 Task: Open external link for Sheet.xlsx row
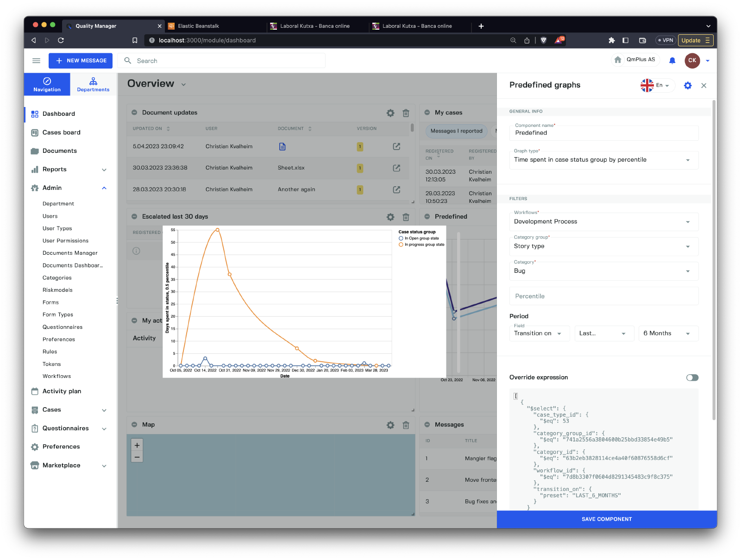396,168
